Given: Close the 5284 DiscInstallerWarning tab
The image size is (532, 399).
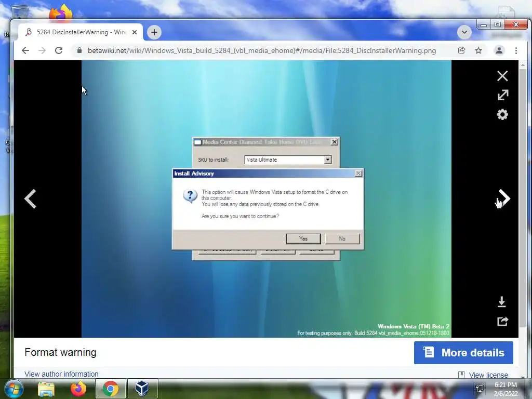Looking at the screenshot, I should [x=135, y=32].
